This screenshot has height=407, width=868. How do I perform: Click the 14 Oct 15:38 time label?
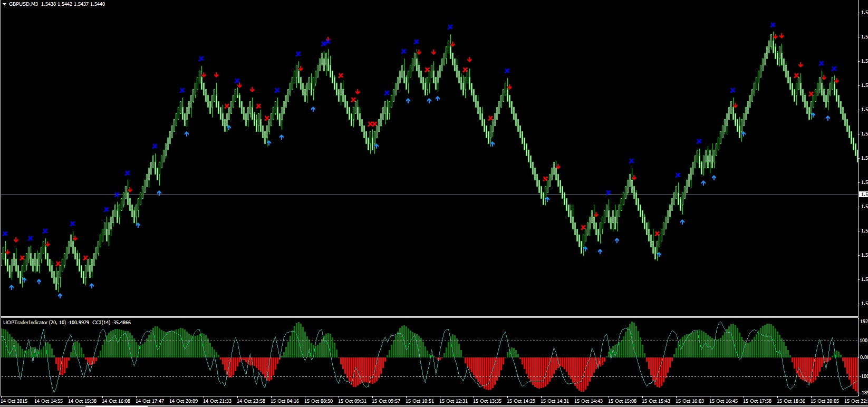(82, 401)
